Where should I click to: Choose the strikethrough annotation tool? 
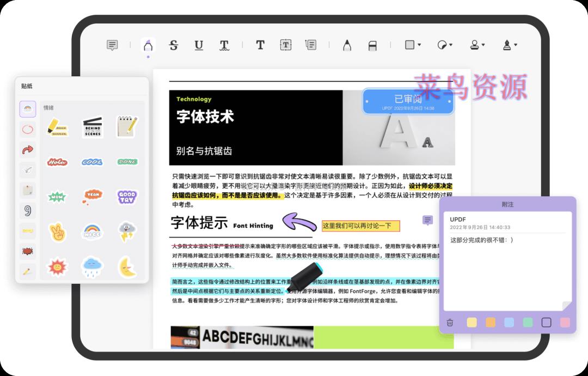click(x=174, y=45)
